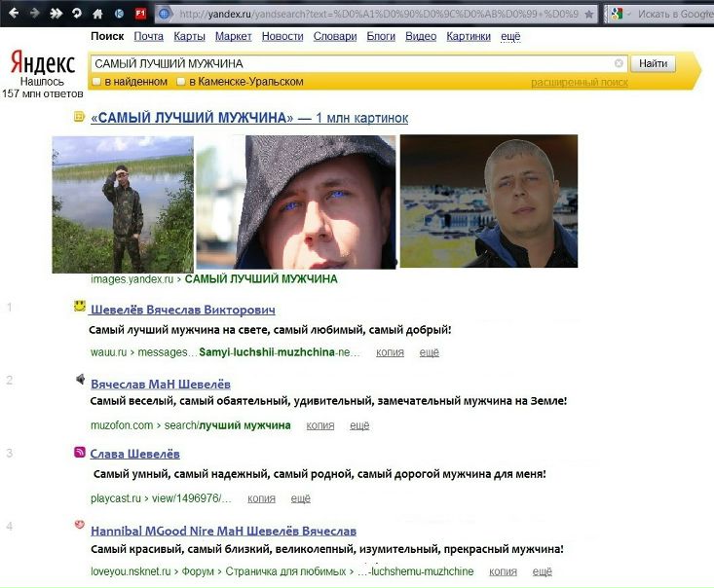The width and height of the screenshot is (714, 588).
Task: Expand "ещё" options under the wauu.ru result
Action: click(x=429, y=352)
